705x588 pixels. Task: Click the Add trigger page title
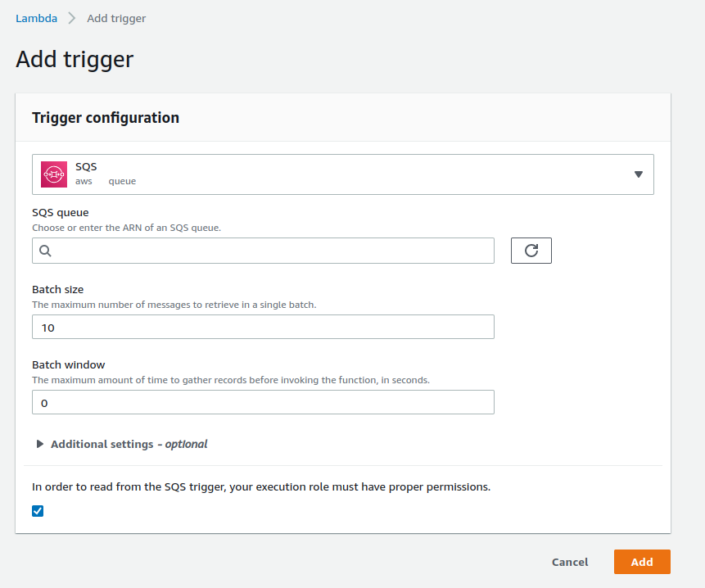[x=75, y=59]
